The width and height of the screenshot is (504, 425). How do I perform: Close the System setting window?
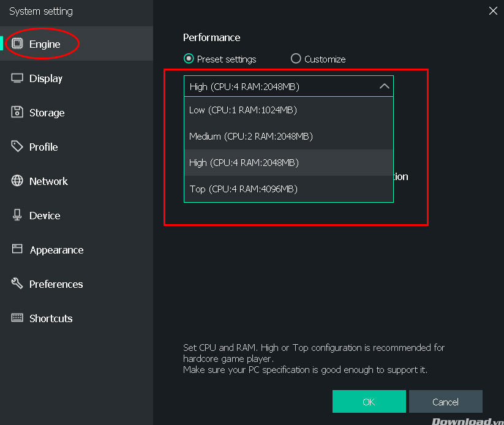pyautogui.click(x=493, y=10)
